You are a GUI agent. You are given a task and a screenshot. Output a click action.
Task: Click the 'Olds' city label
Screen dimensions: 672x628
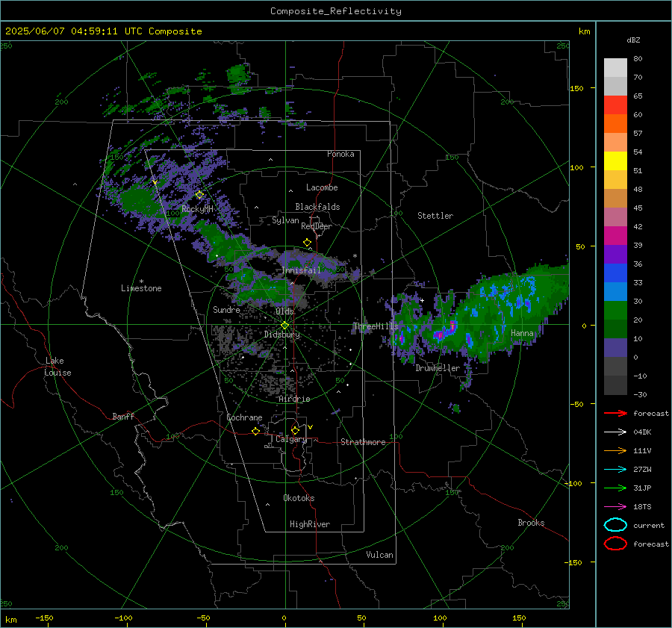[x=284, y=311]
